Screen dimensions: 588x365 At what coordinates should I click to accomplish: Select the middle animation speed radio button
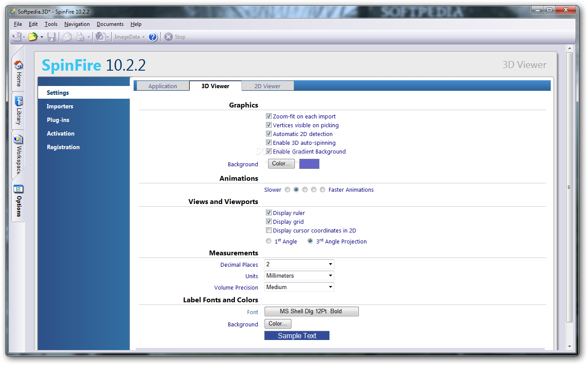305,190
